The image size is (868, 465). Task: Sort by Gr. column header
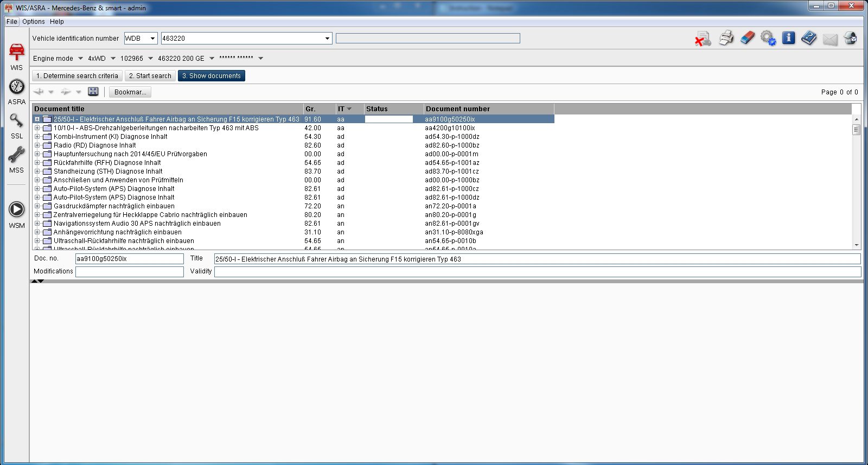[320, 109]
